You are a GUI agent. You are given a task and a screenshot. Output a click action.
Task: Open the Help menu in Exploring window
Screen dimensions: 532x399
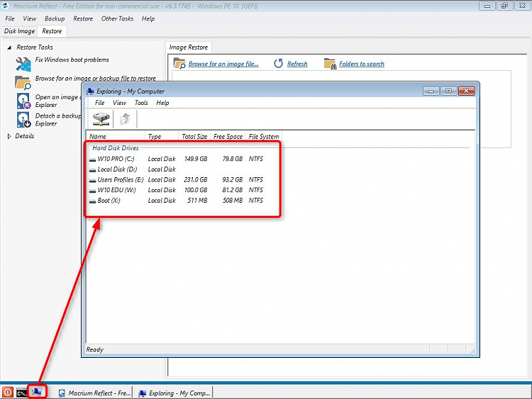(162, 103)
